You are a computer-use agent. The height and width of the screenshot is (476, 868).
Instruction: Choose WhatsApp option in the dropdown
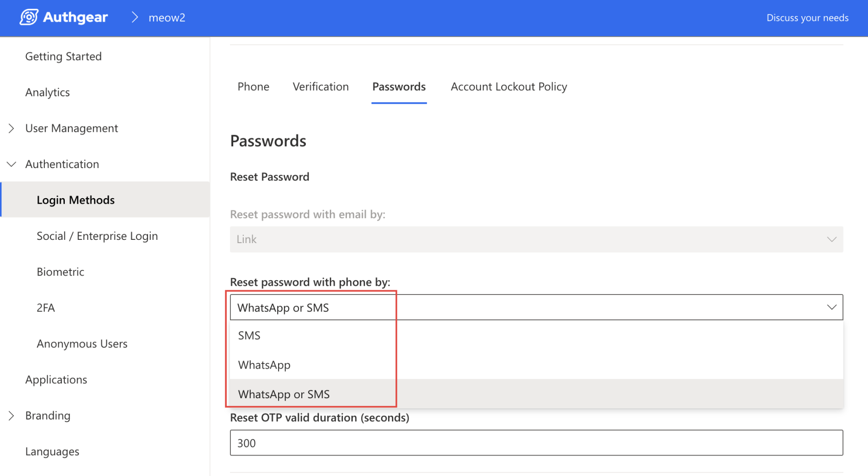[x=264, y=365]
